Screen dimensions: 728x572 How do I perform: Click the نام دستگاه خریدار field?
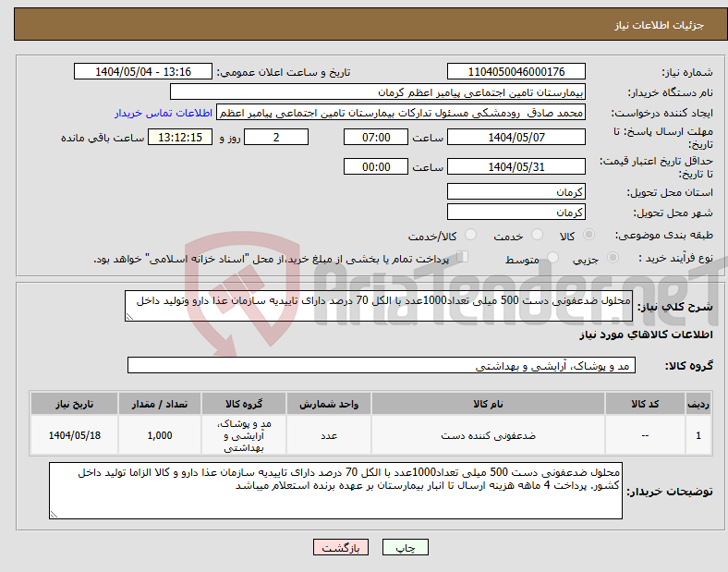coord(378,91)
